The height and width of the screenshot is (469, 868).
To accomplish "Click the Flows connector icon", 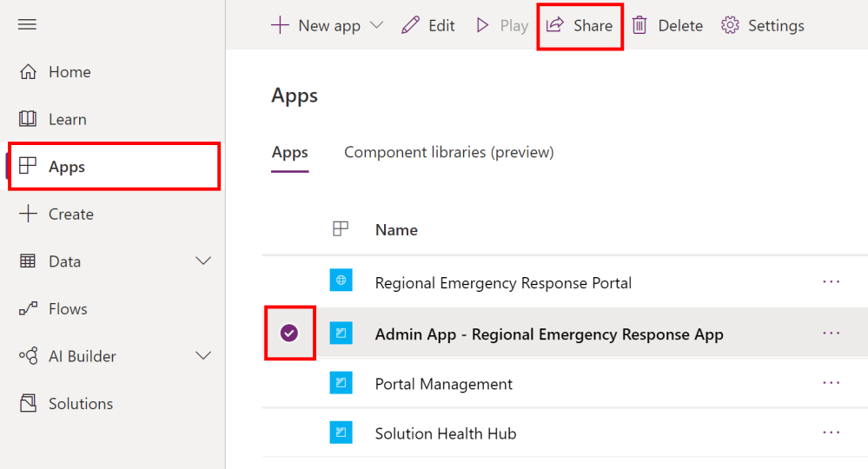I will [28, 308].
